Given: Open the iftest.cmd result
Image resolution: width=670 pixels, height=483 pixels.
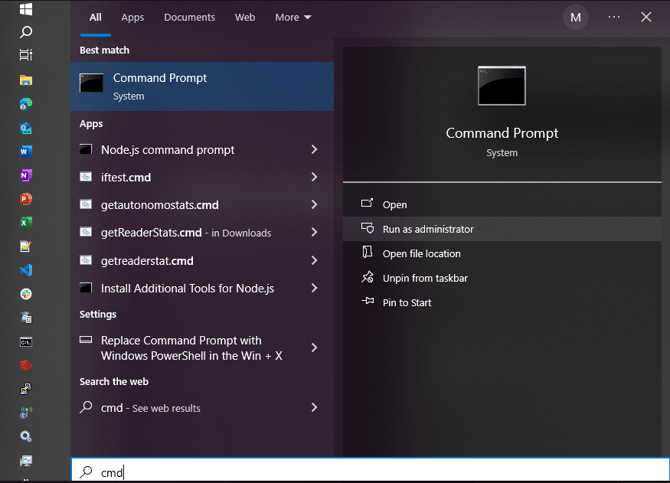Looking at the screenshot, I should coord(202,177).
